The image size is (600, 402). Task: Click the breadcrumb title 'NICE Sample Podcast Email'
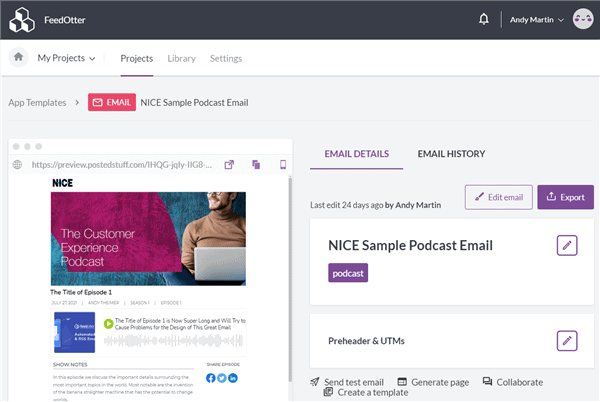tap(194, 103)
